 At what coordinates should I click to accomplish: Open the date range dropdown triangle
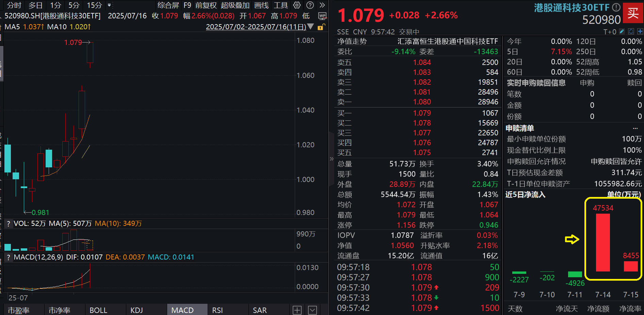point(310,27)
